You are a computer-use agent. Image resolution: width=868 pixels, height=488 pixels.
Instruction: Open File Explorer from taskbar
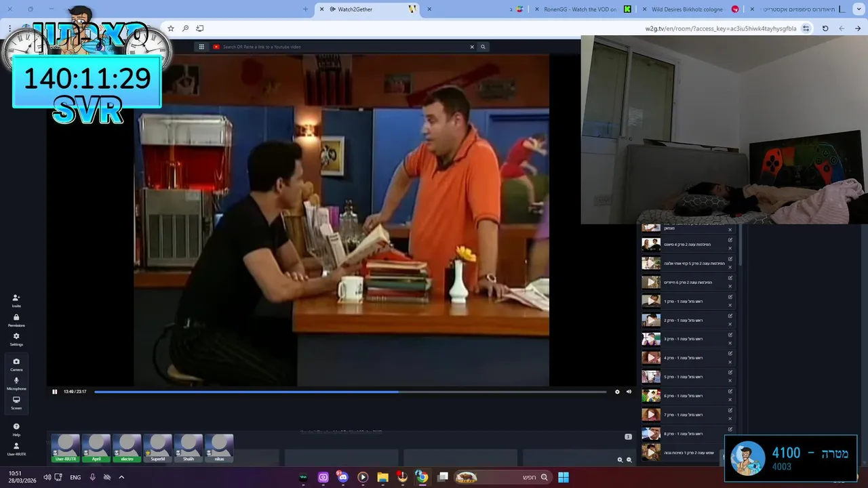pyautogui.click(x=382, y=477)
